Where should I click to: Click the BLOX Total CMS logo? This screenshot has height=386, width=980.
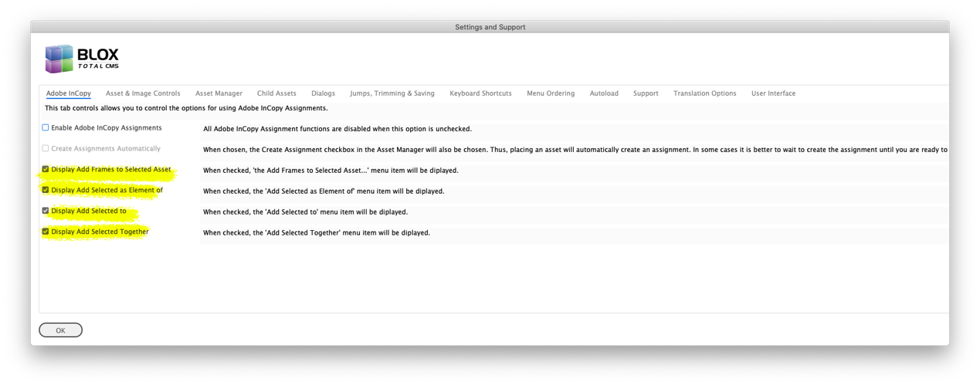pyautogui.click(x=82, y=59)
